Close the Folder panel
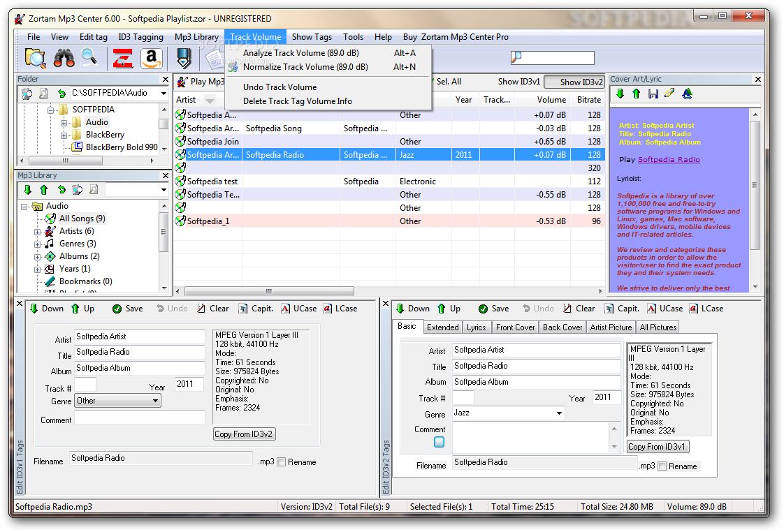Image resolution: width=784 pixels, height=532 pixels. point(166,79)
